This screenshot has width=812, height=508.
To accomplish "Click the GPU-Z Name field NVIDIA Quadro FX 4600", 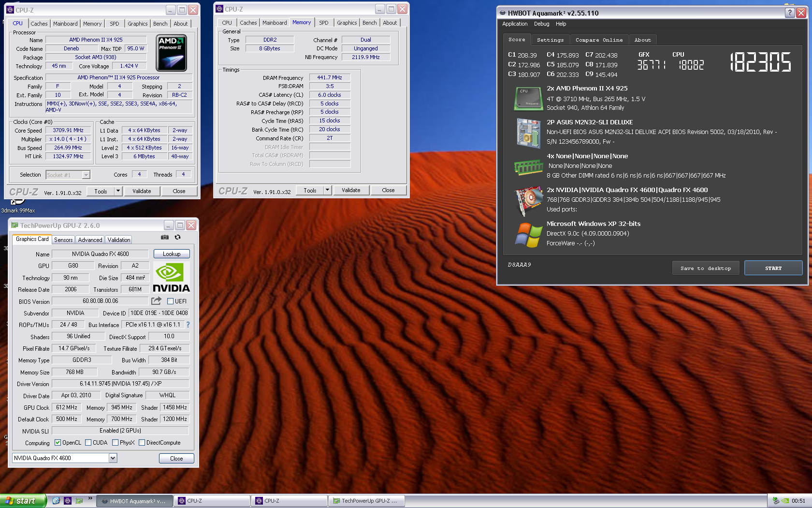I will (101, 254).
